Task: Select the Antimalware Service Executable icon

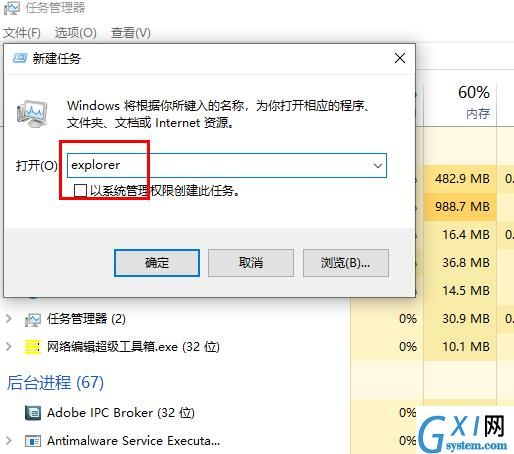Action: [33, 441]
